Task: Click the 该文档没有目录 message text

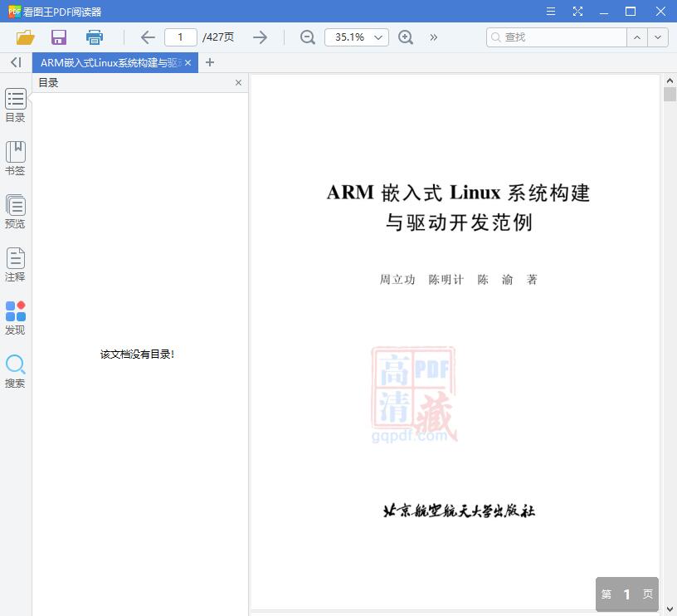Action: [x=137, y=354]
